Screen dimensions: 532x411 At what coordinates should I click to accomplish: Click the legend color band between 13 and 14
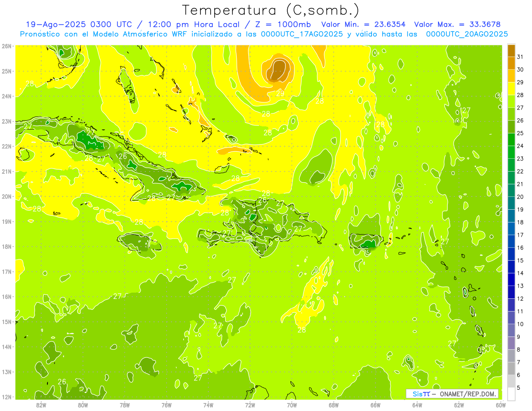pyautogui.click(x=511, y=280)
